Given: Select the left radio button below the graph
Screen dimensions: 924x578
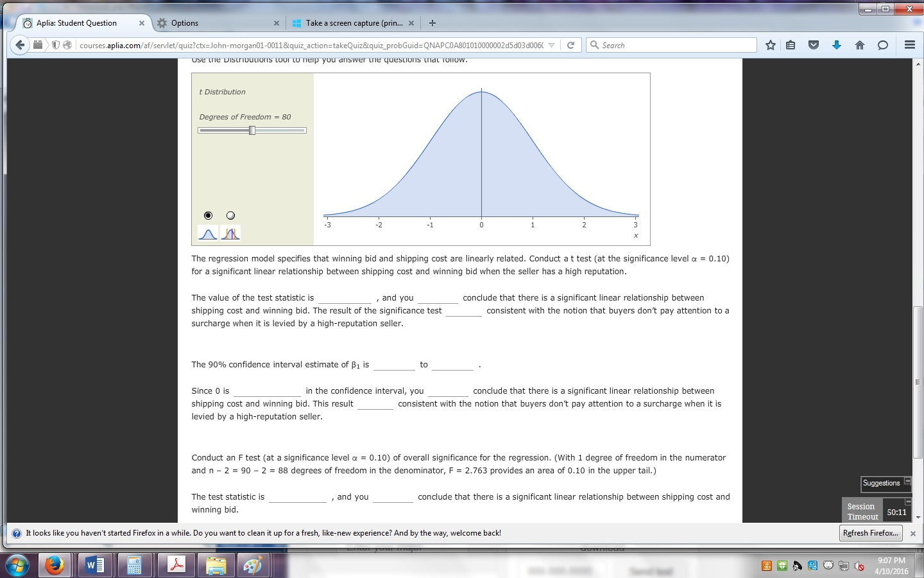Looking at the screenshot, I should (x=207, y=215).
